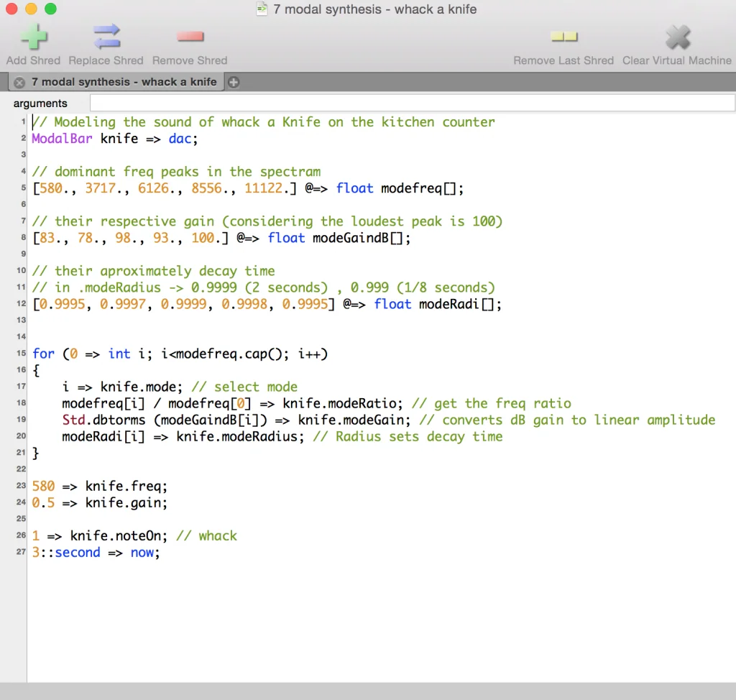736x700 pixels.
Task: Close the '7 modal synthesis' tab
Action: click(19, 82)
